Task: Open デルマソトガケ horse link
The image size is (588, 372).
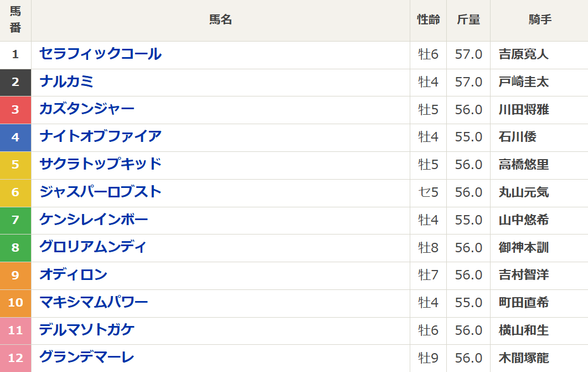Action: tap(87, 330)
